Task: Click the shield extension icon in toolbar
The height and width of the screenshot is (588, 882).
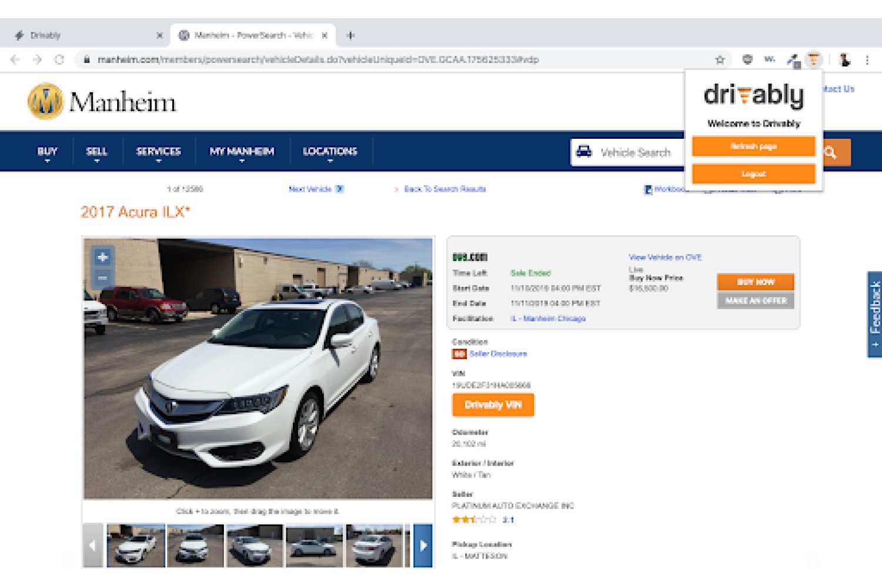Action: [747, 59]
